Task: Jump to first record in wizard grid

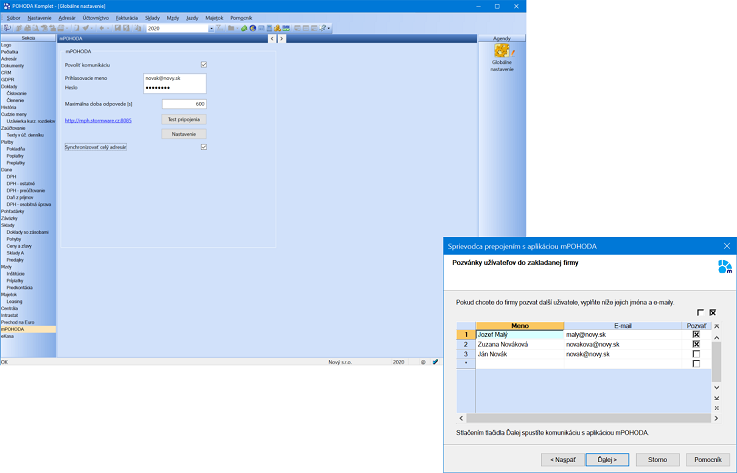Action: click(x=717, y=326)
